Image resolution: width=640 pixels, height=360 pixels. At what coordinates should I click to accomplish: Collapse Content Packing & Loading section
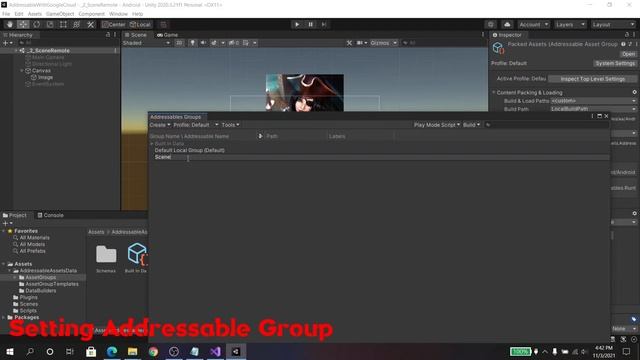[494, 93]
